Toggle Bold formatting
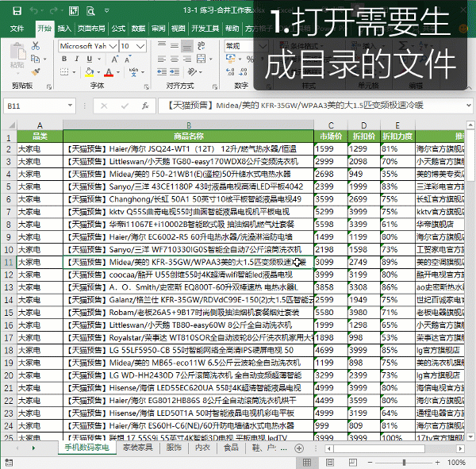Screen dimensions: 476x469 pos(64,59)
